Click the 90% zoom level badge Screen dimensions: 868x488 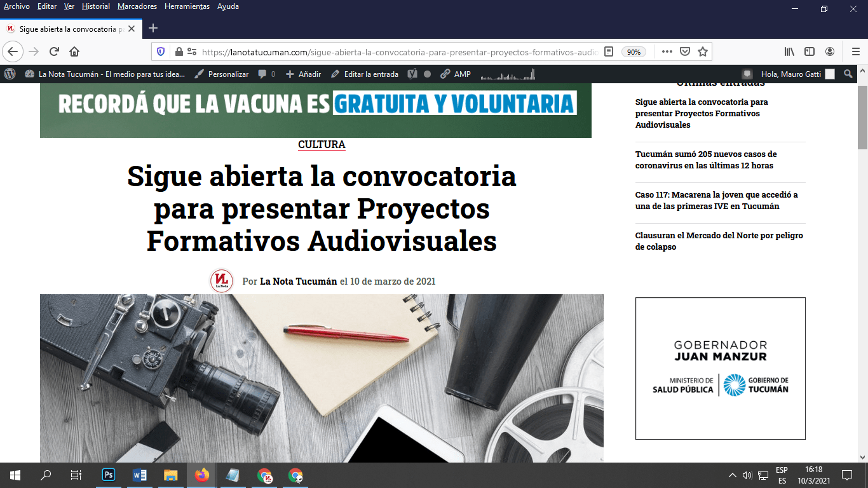[x=634, y=52]
